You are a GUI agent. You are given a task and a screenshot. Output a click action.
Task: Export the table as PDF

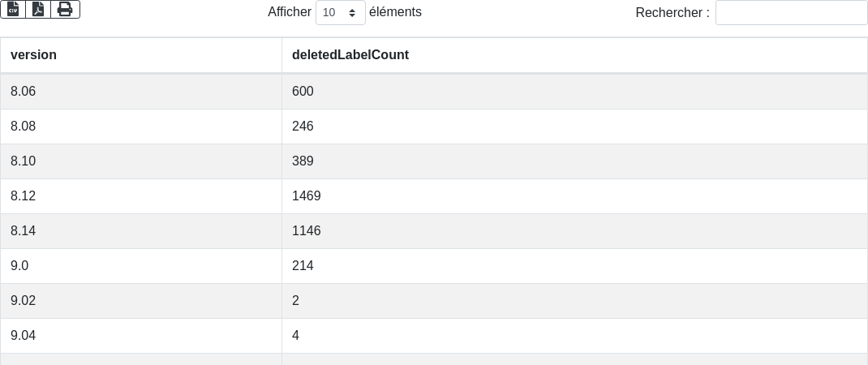tap(38, 9)
